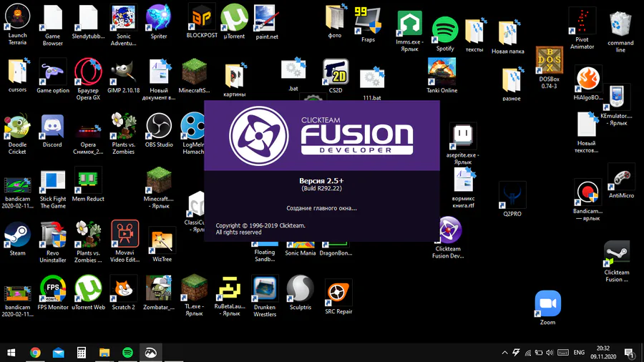
Task: Select the HiAlgoBoost desktop icon
Action: pos(587,79)
